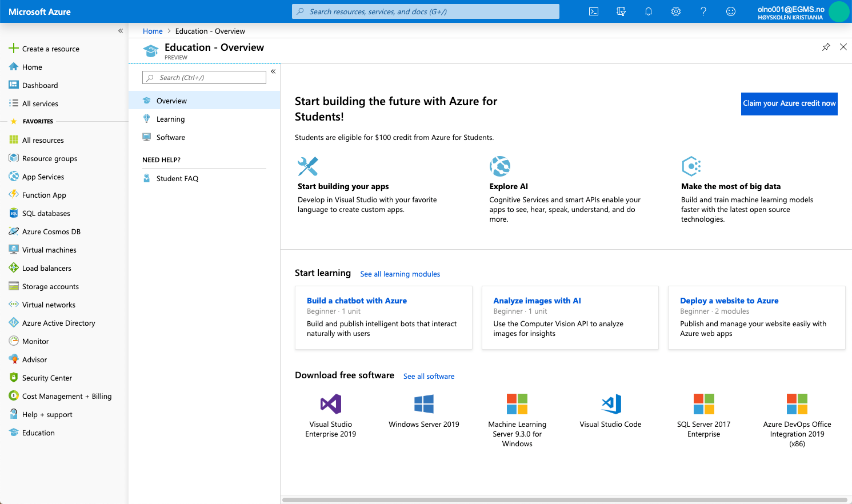This screenshot has width=852, height=504.
Task: Click Machine Learning Server 9.3.0 logo
Action: click(517, 404)
